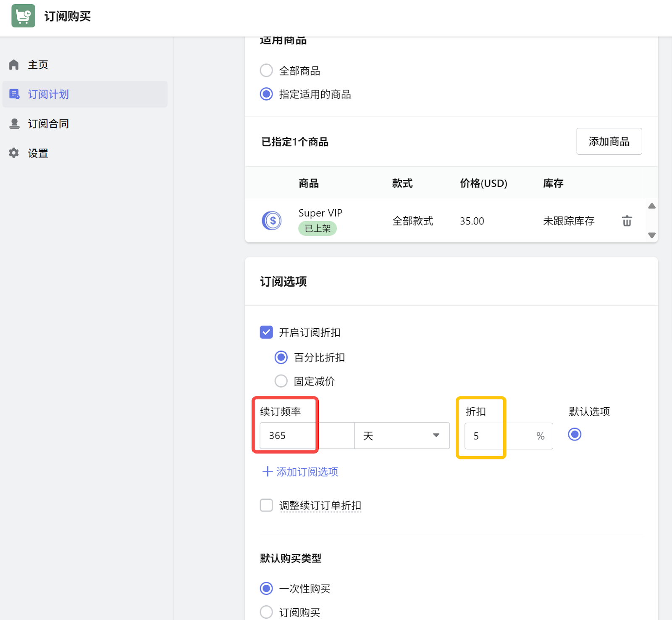Click the Super VIP coin thumbnail
Viewport: 672px width, 620px height.
[x=272, y=221]
